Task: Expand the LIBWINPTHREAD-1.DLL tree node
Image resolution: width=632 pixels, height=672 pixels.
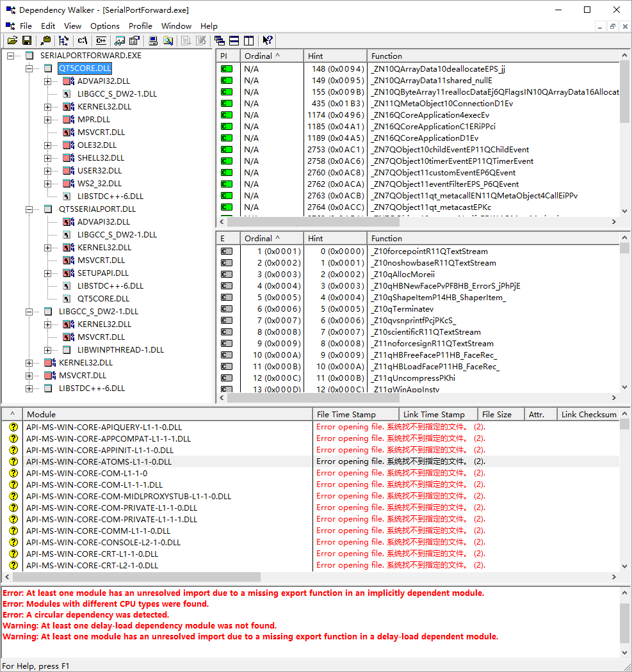Action: (x=47, y=350)
